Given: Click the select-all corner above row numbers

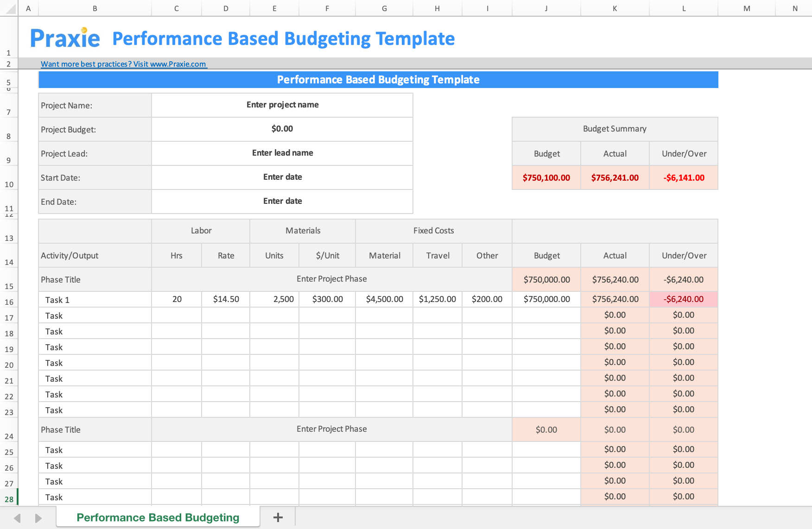Looking at the screenshot, I should point(8,8).
